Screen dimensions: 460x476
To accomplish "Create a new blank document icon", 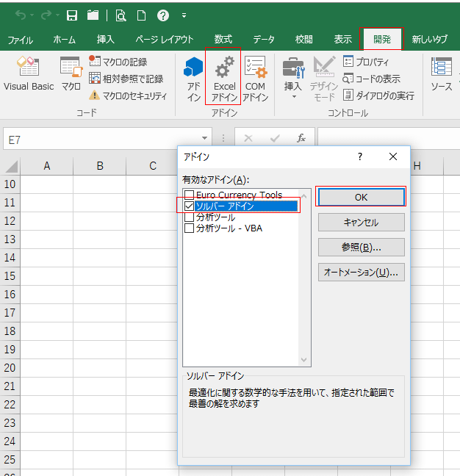I will [142, 15].
